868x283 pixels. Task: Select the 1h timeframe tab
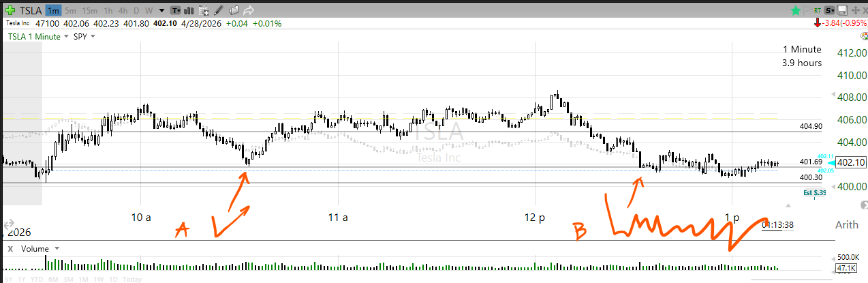(108, 11)
